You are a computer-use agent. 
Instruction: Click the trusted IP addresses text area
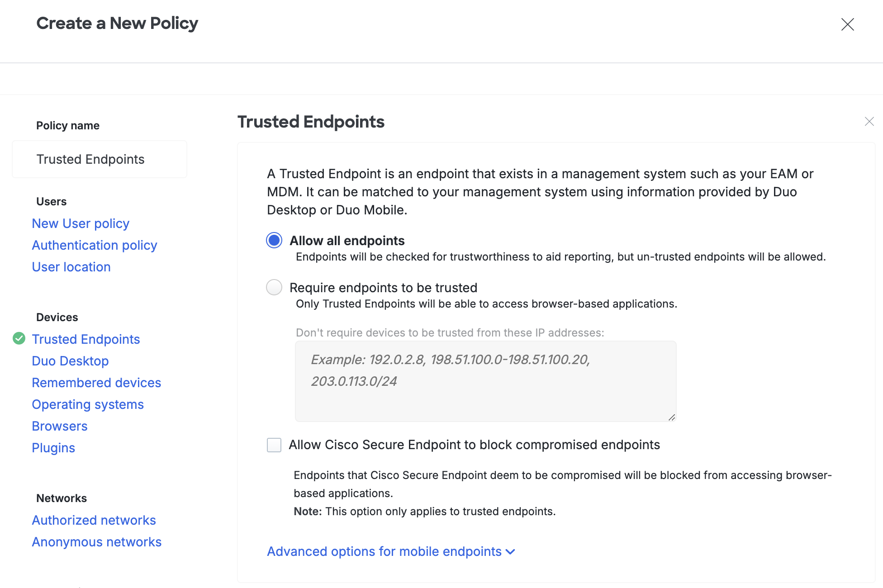point(485,381)
